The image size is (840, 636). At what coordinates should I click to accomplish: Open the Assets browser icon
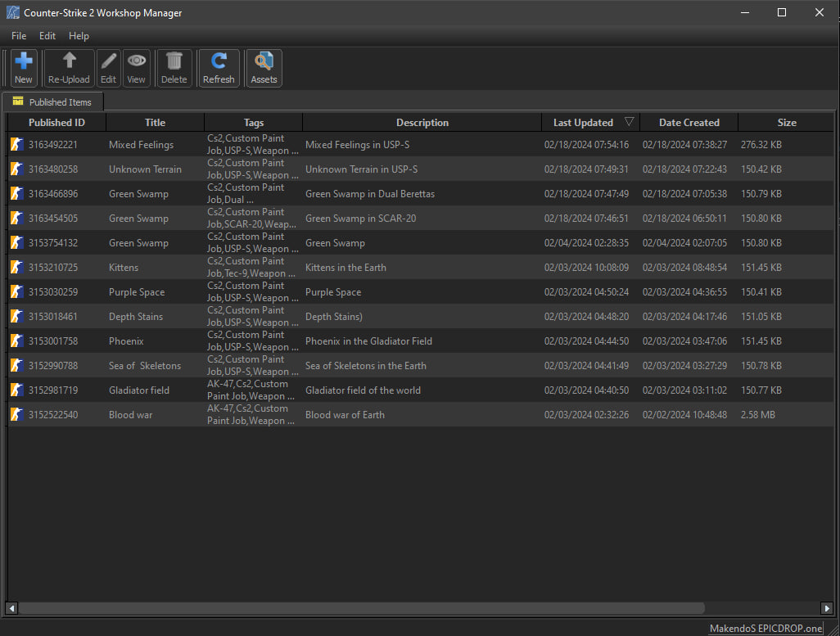point(264,61)
